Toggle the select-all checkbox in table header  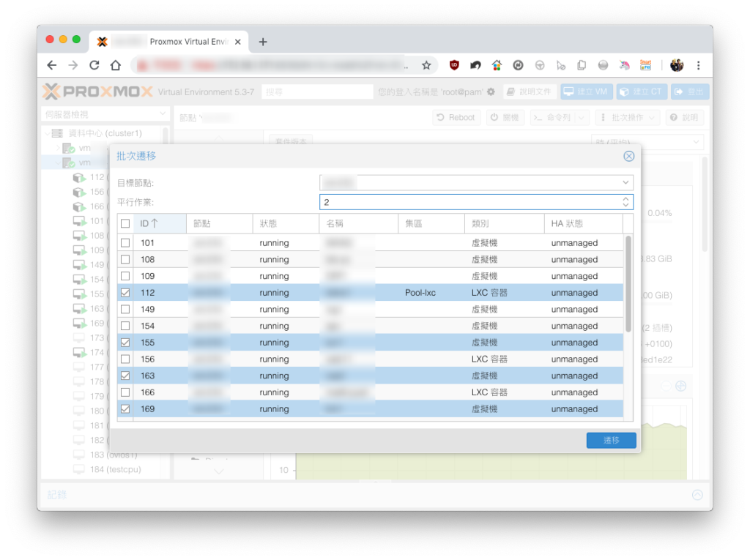click(x=125, y=223)
